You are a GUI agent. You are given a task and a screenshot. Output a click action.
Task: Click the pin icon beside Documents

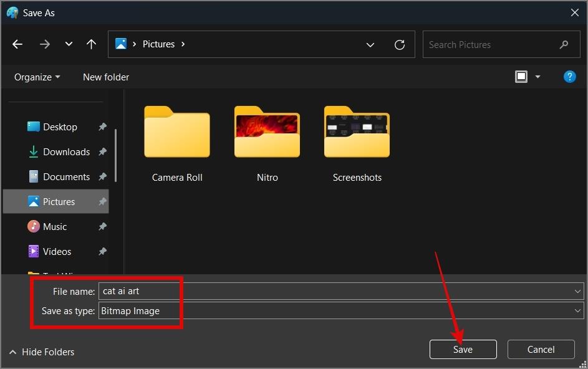(102, 176)
